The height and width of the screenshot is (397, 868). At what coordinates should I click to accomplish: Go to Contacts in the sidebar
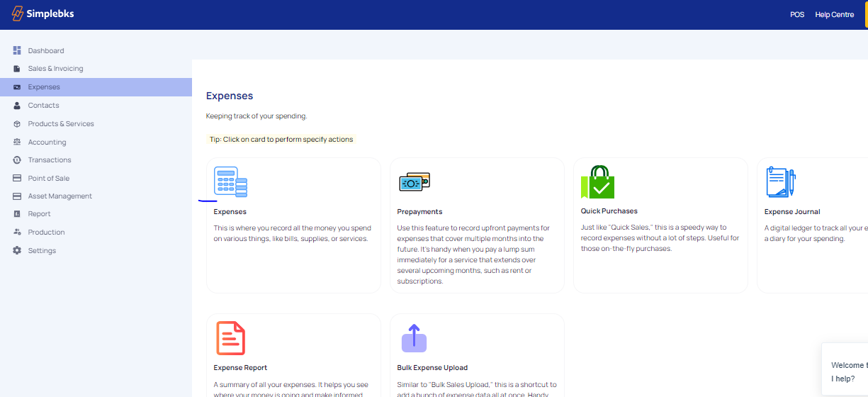[43, 106]
